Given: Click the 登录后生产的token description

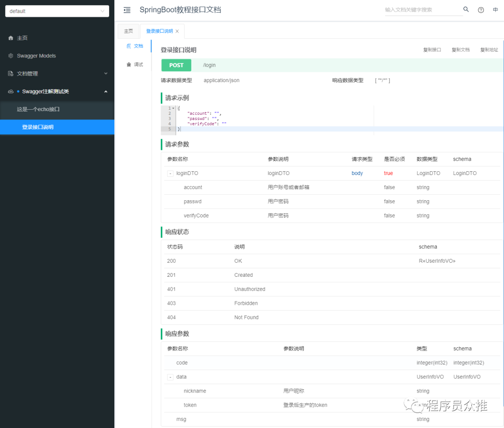Looking at the screenshot, I should point(305,405).
